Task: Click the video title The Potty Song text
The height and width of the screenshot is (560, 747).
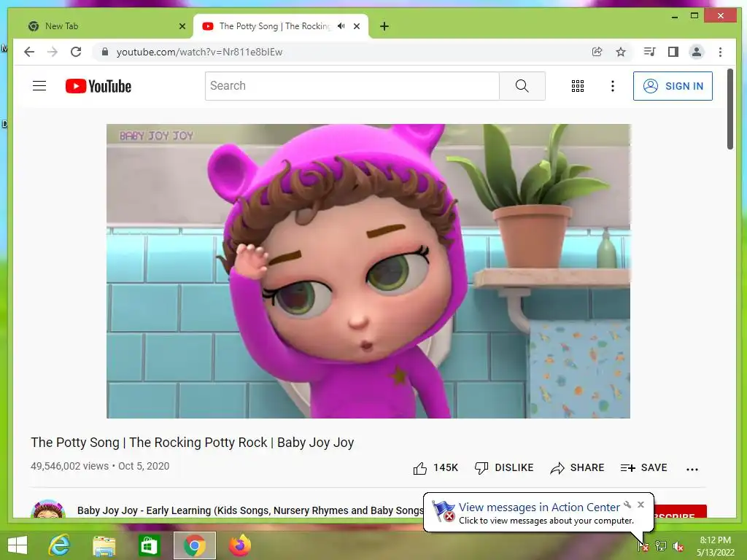Action: click(x=192, y=443)
